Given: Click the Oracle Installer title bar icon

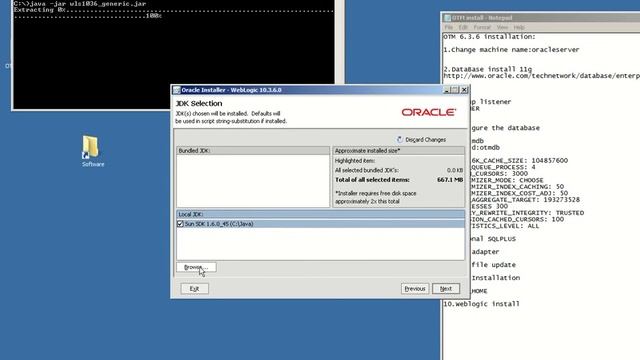Looking at the screenshot, I should [x=177, y=90].
